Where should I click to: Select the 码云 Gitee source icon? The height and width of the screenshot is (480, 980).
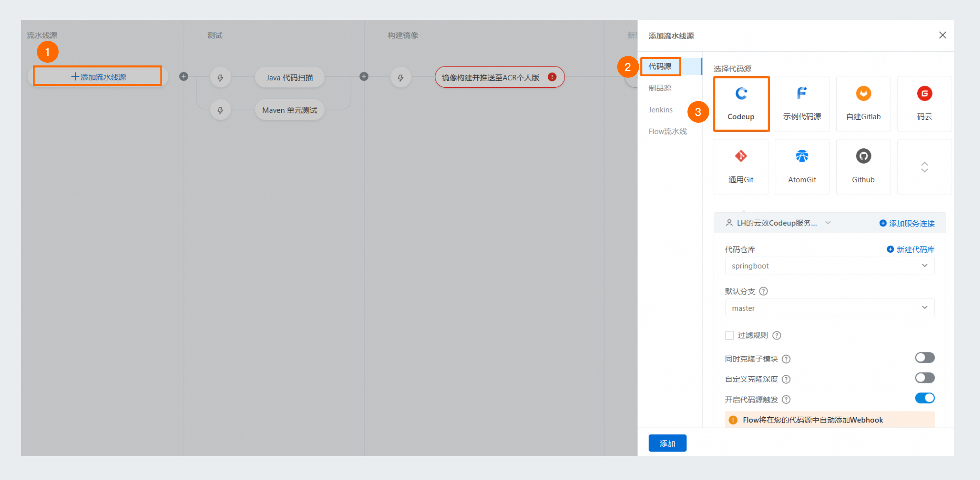924,93
